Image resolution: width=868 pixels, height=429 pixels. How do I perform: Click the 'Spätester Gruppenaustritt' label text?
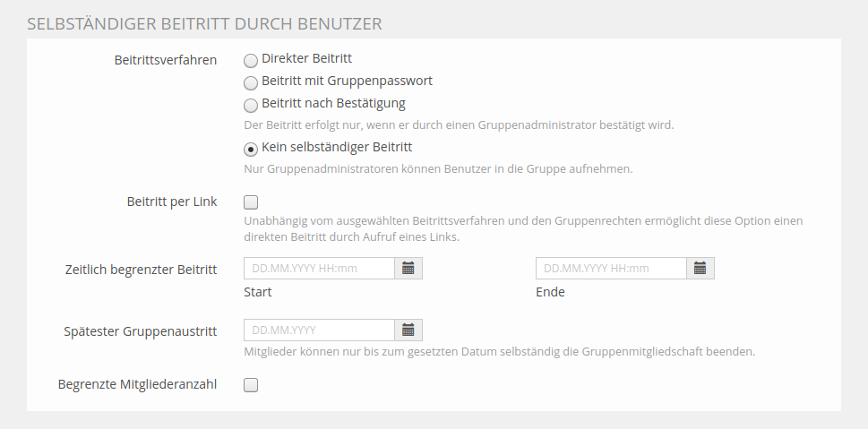click(x=141, y=331)
